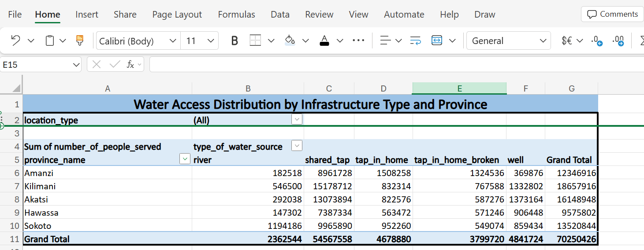The image size is (644, 250).
Task: Open the Formulas tab
Action: click(x=236, y=15)
